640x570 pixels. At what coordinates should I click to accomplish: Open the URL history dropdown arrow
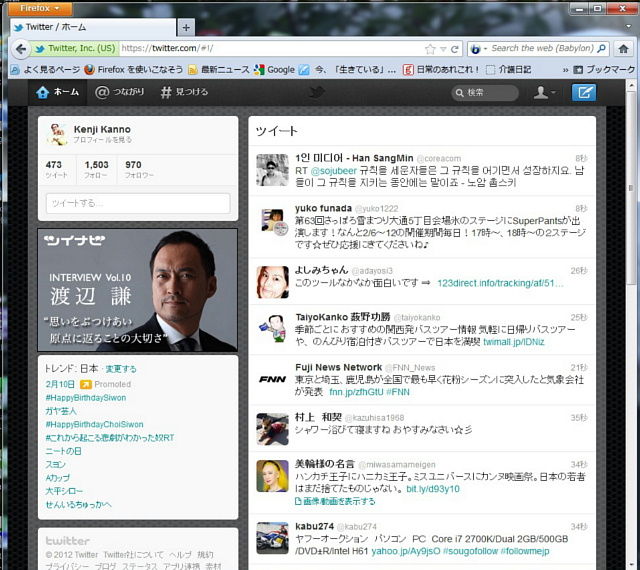[443, 49]
